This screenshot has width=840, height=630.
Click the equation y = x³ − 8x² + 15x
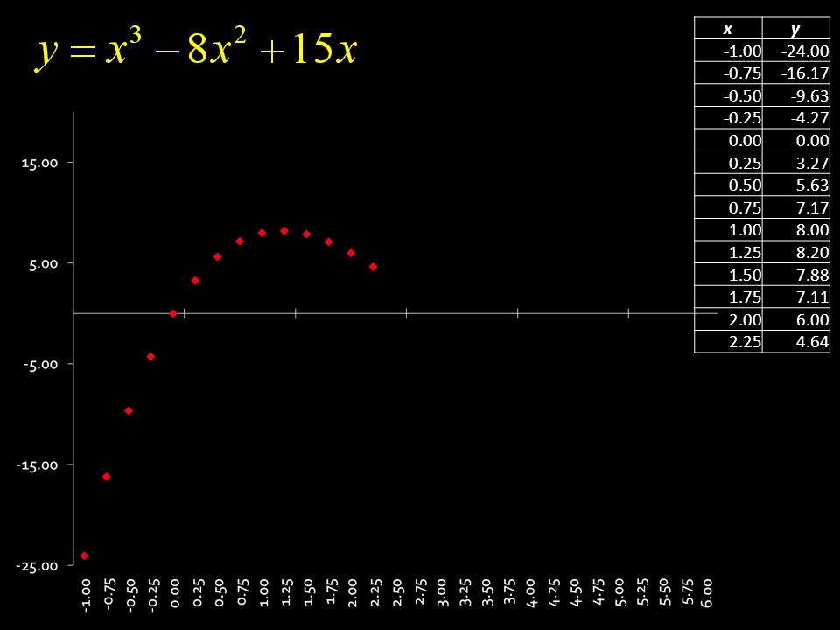point(197,49)
